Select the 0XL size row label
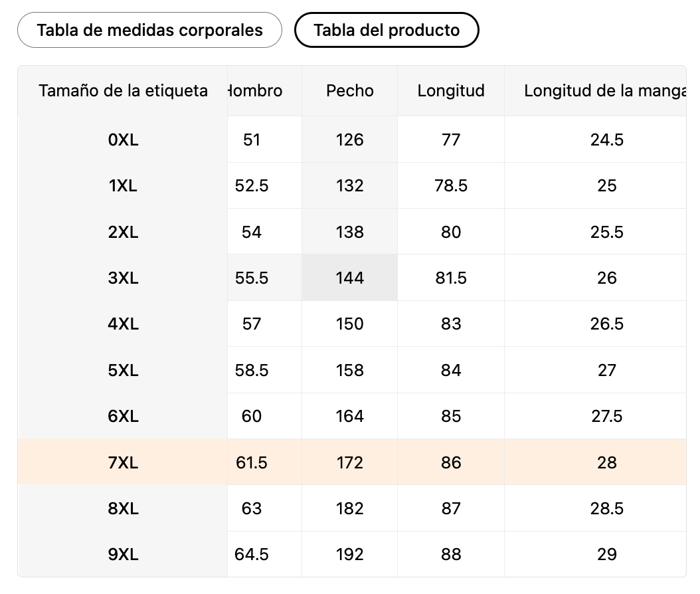Viewport: 700px width, 594px height. 123,140
